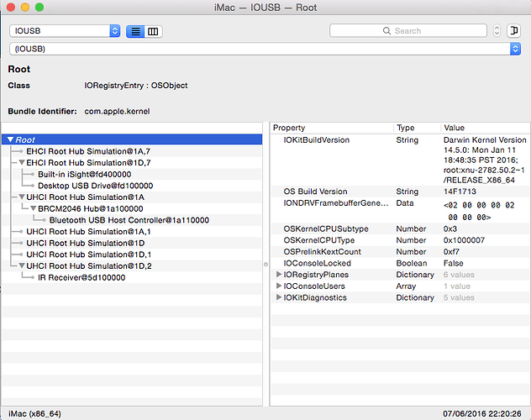Sort by the Value column header
The image size is (531, 420).
click(x=455, y=128)
